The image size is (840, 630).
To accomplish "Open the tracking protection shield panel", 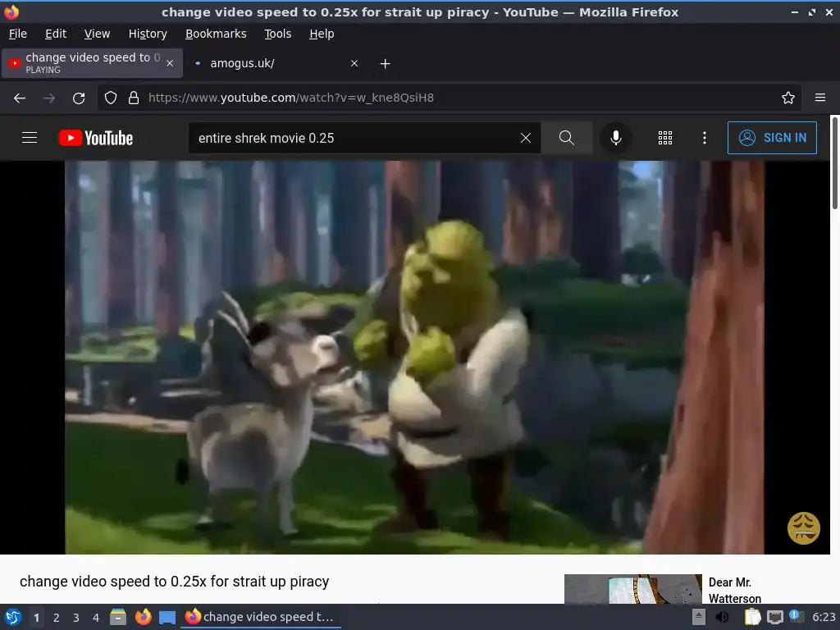I will [111, 98].
